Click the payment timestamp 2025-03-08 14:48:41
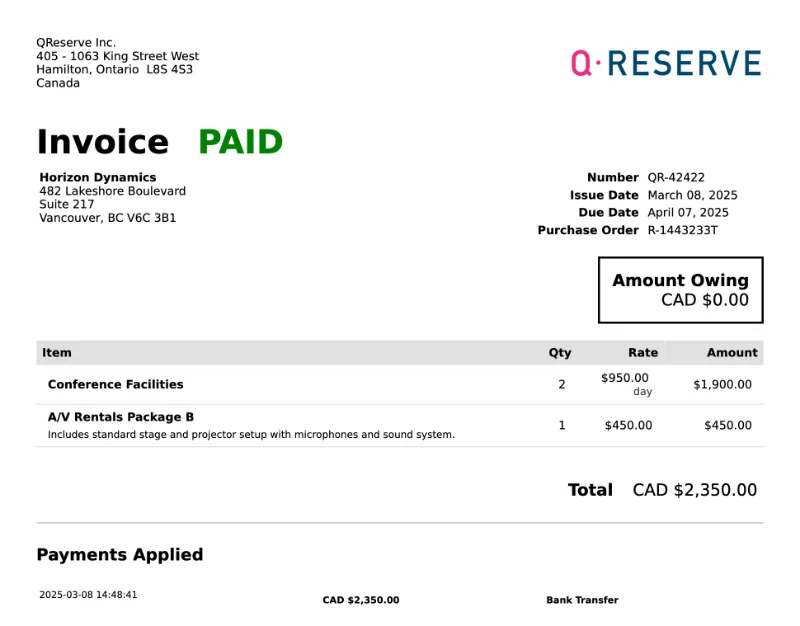 [88, 595]
